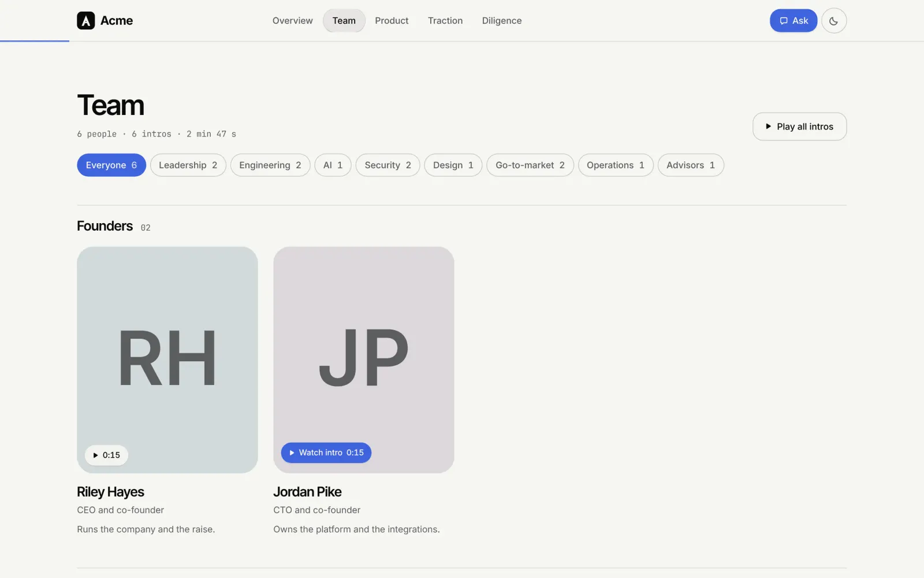Filter the team by Security

pyautogui.click(x=388, y=165)
